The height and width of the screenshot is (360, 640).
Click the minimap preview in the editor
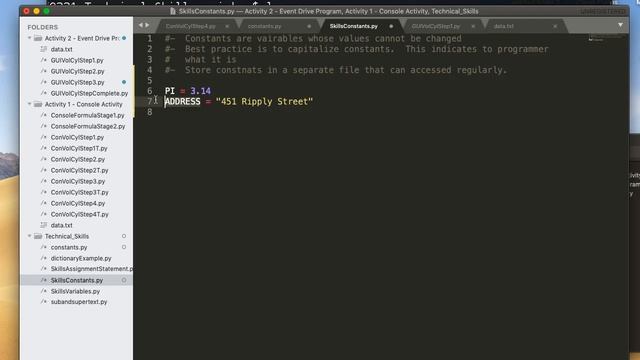[x=606, y=38]
